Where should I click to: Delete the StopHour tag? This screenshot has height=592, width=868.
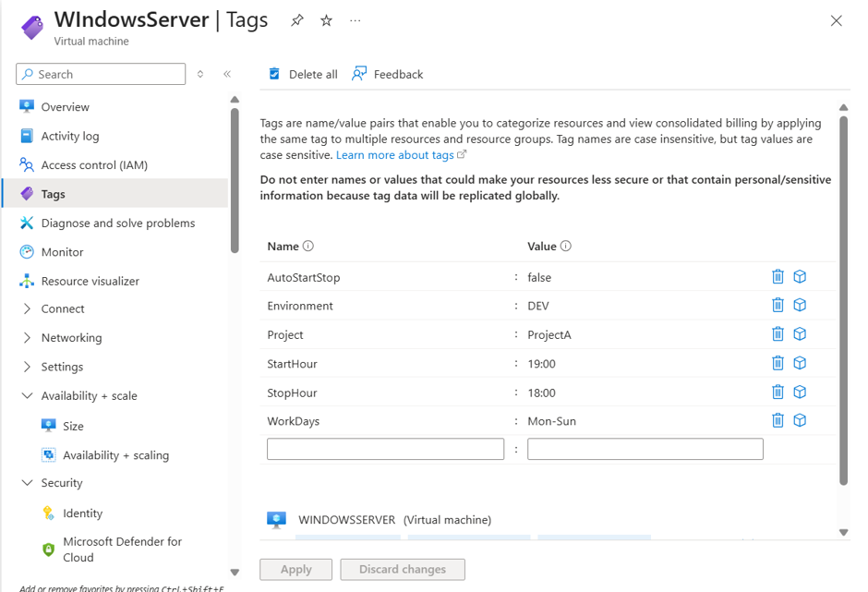[778, 393]
